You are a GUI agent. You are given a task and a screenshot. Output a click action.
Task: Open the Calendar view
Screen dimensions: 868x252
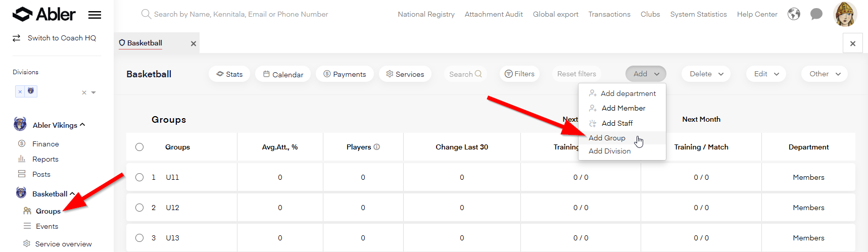tap(283, 74)
